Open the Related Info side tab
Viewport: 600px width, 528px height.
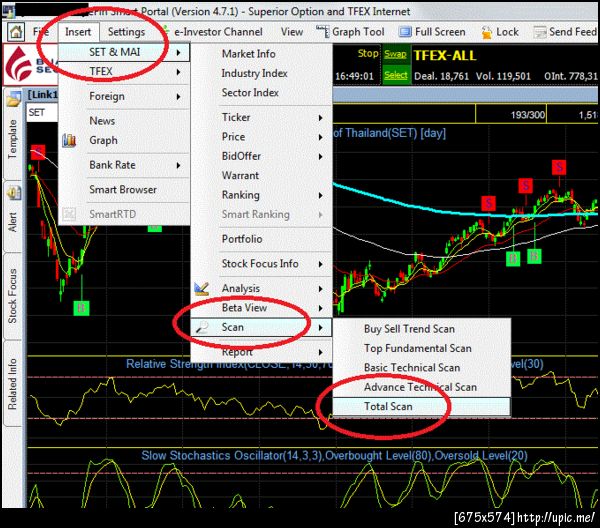tap(13, 384)
